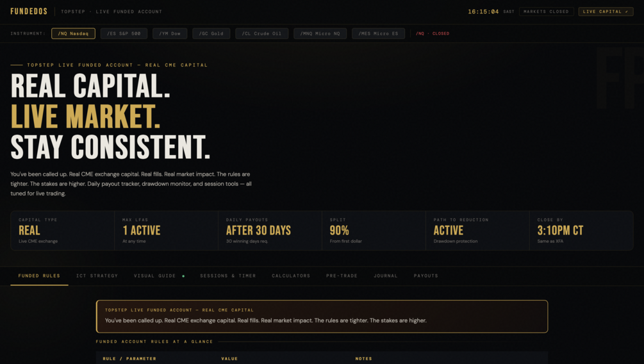Select the /YM Dow instrument
The height and width of the screenshot is (364, 644).
click(170, 34)
